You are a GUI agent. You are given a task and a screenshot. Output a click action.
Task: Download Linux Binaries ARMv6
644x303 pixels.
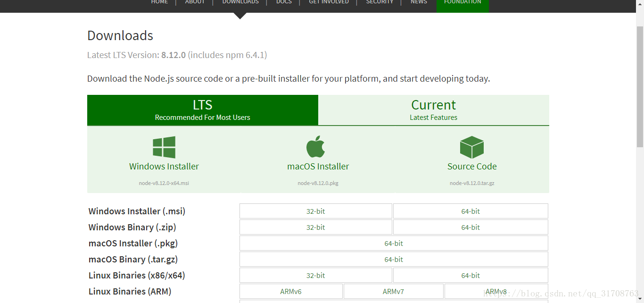click(x=291, y=291)
